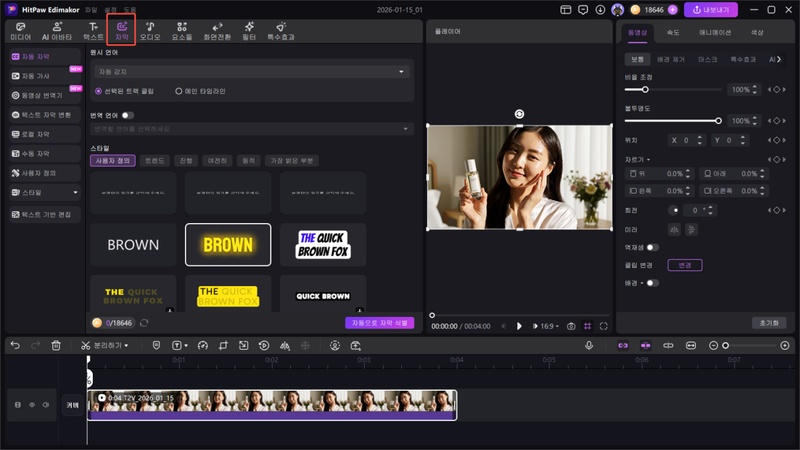Open the 요소들 (Elements) tool

point(182,31)
